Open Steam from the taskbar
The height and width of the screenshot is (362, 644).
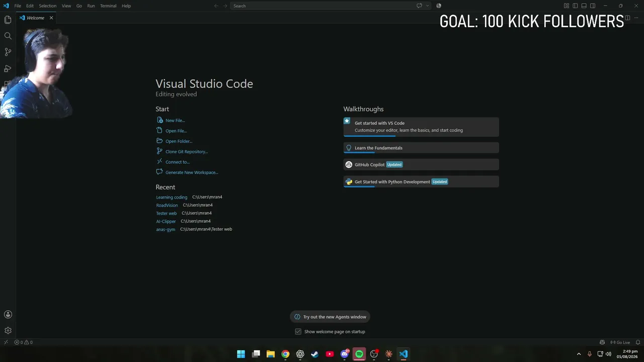pos(315,354)
